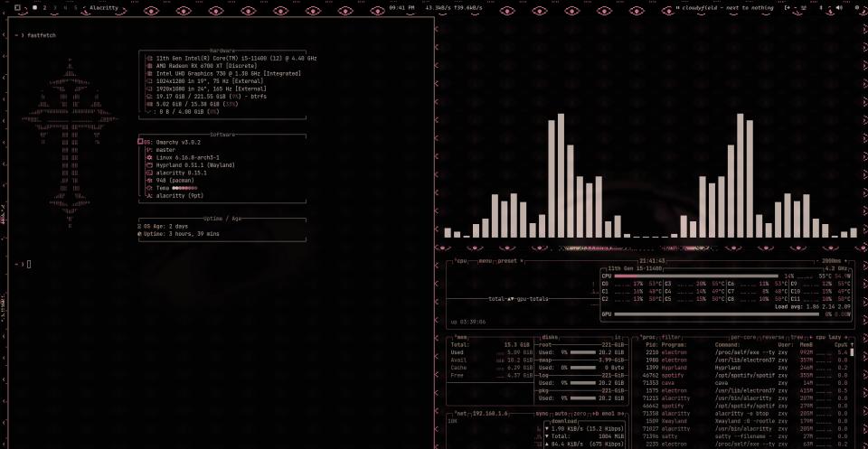Viewport: 868px width, 449px height.
Task: Click the AMD Radeon RX 6700 XT line
Action: pos(202,66)
